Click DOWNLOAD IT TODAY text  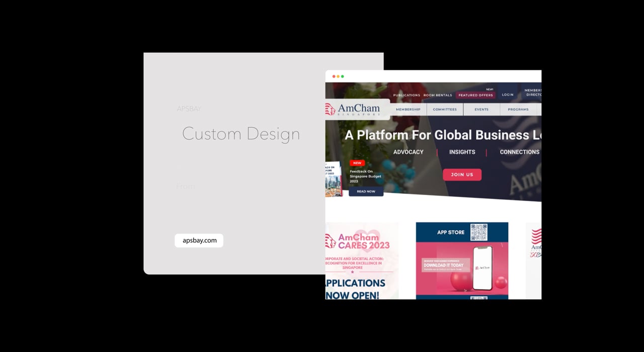443,265
